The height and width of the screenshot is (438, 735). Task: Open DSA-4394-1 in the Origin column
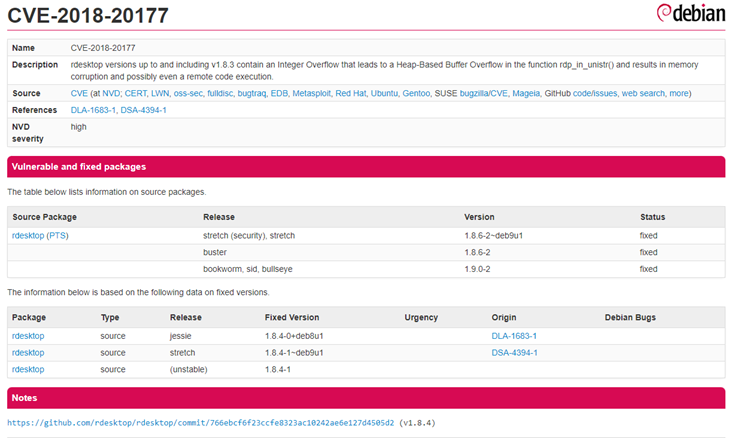(x=514, y=352)
